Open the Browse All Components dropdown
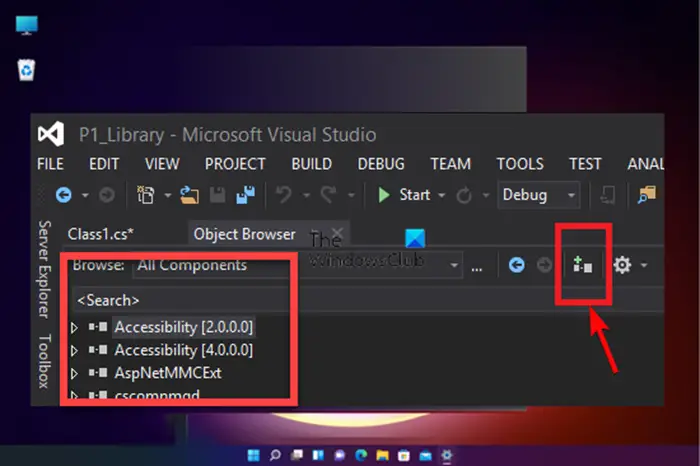 tap(297, 265)
